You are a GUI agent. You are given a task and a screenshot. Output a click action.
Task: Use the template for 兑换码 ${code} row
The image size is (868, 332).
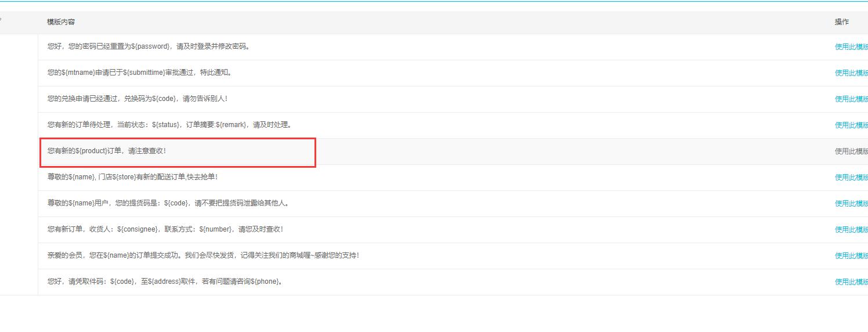[x=851, y=99]
